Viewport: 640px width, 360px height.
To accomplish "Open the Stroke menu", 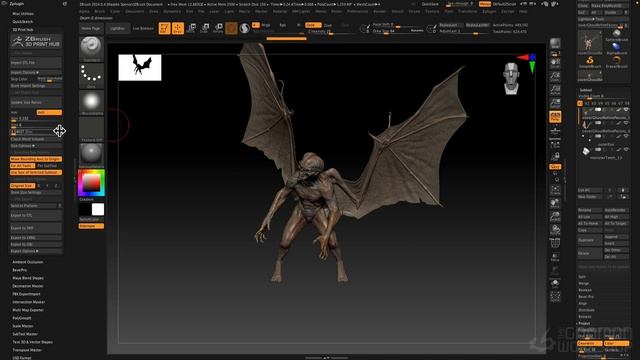I will click(x=414, y=11).
